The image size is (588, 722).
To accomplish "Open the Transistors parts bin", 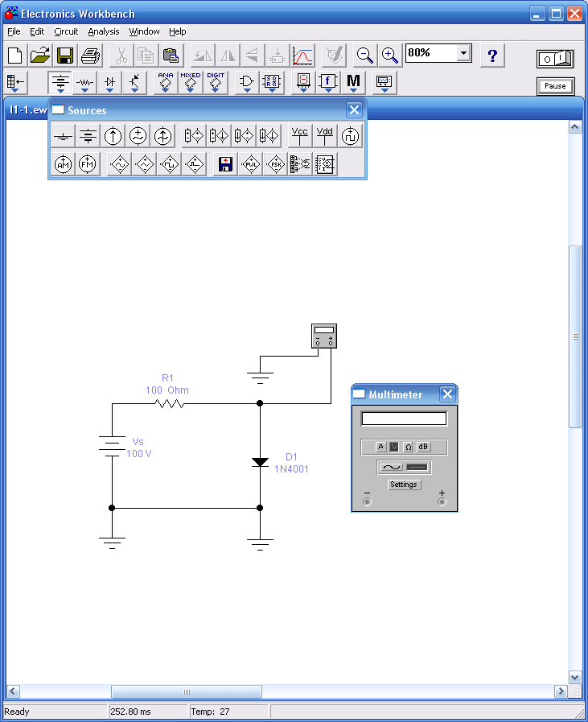I will click(x=134, y=82).
